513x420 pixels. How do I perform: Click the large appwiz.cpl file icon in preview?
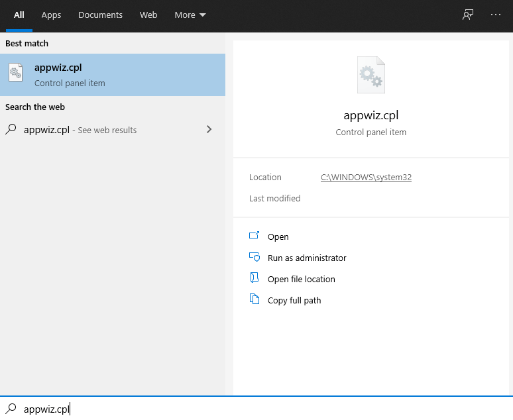[370, 75]
